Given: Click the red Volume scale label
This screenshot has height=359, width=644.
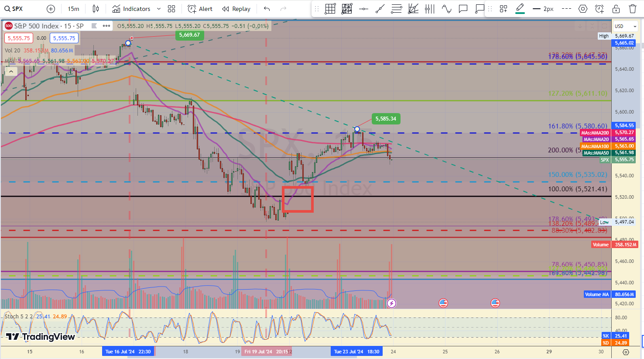Looking at the screenshot, I should pos(601,245).
